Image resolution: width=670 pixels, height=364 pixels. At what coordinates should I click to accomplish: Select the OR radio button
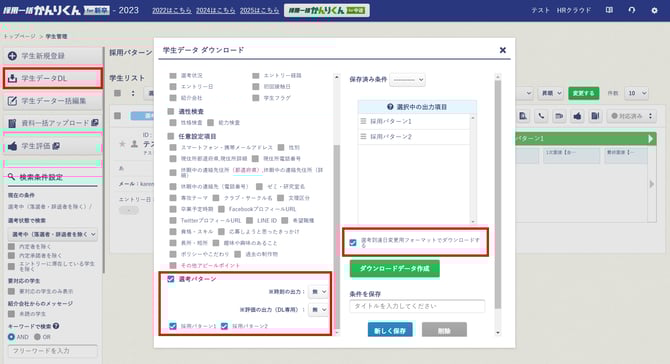(x=38, y=337)
